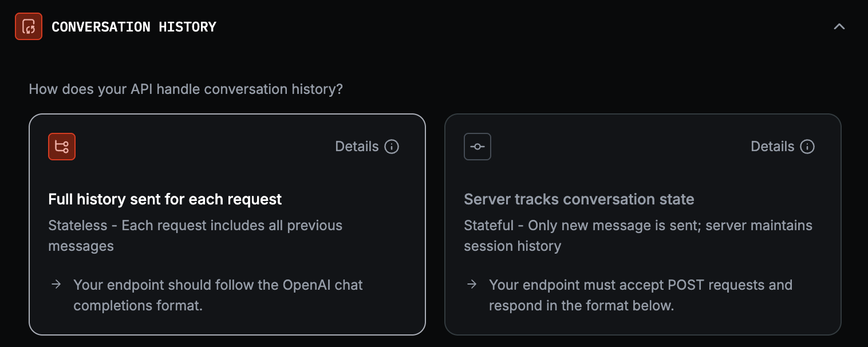This screenshot has height=347, width=868.
Task: Click the branch-tree icon on the stateless card
Action: 62,147
